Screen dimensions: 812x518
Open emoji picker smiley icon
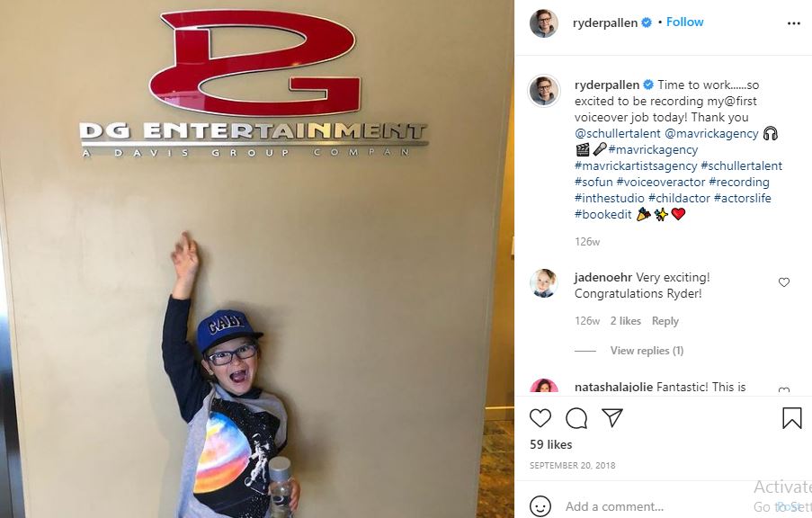point(540,506)
